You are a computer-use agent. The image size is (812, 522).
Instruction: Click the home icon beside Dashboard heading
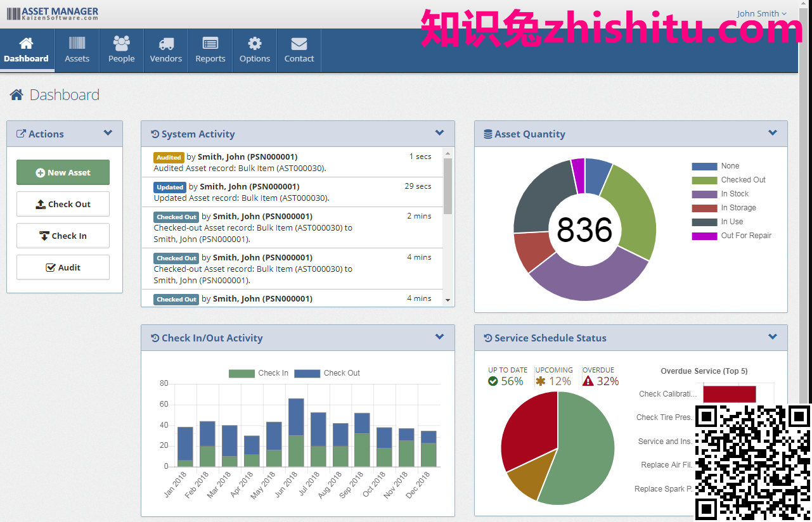[x=16, y=94]
